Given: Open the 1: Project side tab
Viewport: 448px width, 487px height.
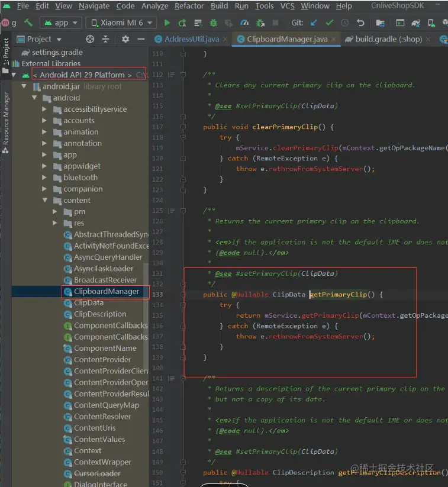Looking at the screenshot, I should point(5,55).
